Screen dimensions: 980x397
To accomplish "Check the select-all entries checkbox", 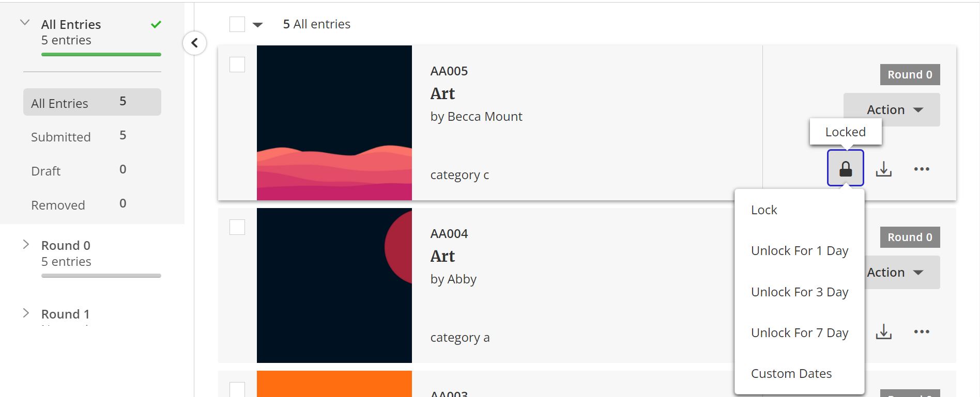I will [237, 24].
